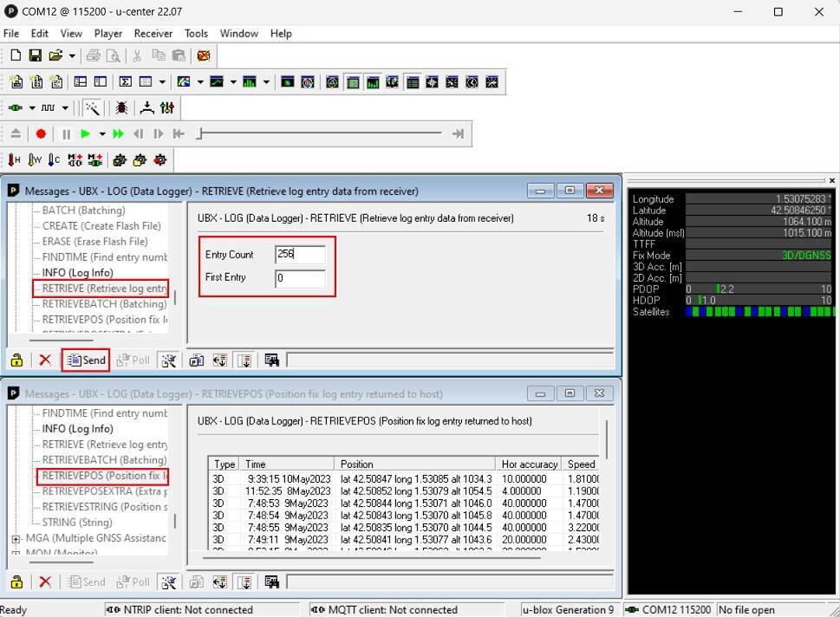The width and height of the screenshot is (840, 617).
Task: Click the New document icon
Action: [x=16, y=55]
